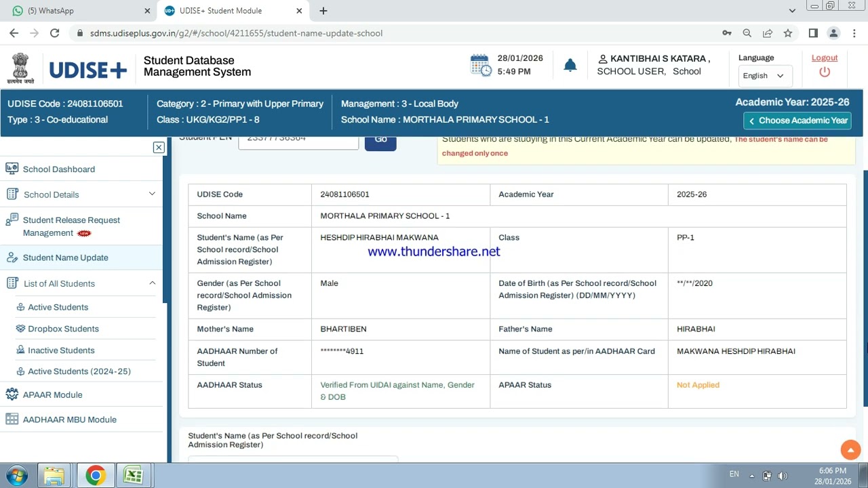Click the School Details icon
Image resolution: width=868 pixels, height=488 pixels.
pyautogui.click(x=12, y=194)
